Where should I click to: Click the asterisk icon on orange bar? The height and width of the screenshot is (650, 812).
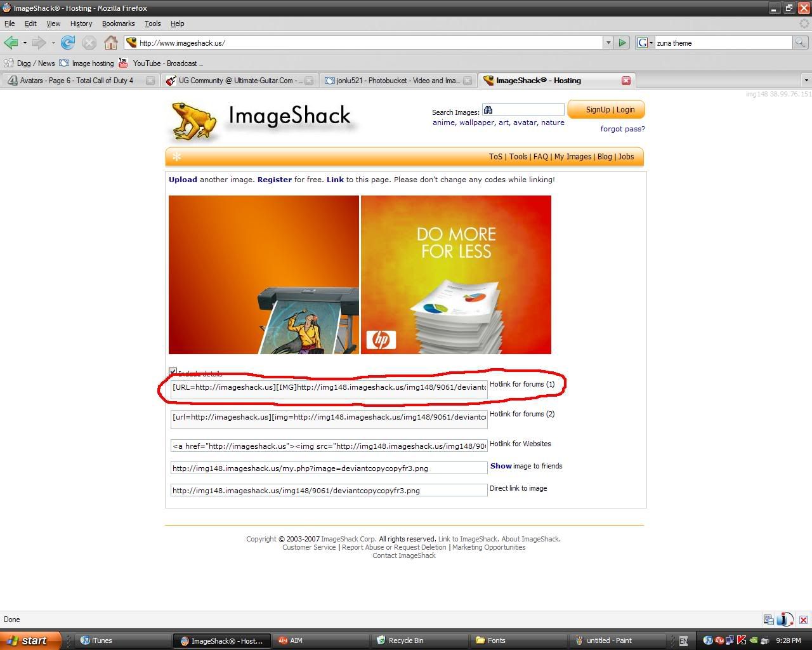point(176,157)
